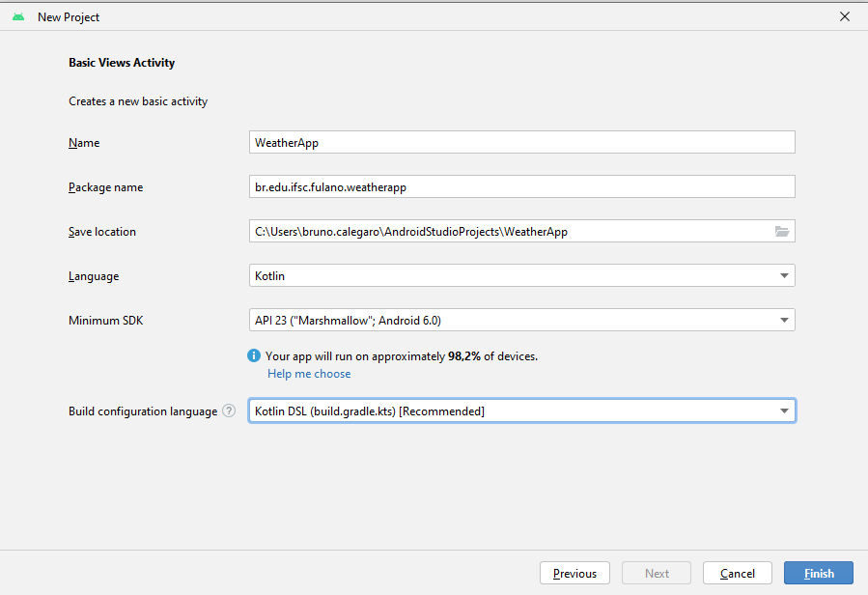
Task: Browse for save location using folder icon
Action: point(782,232)
